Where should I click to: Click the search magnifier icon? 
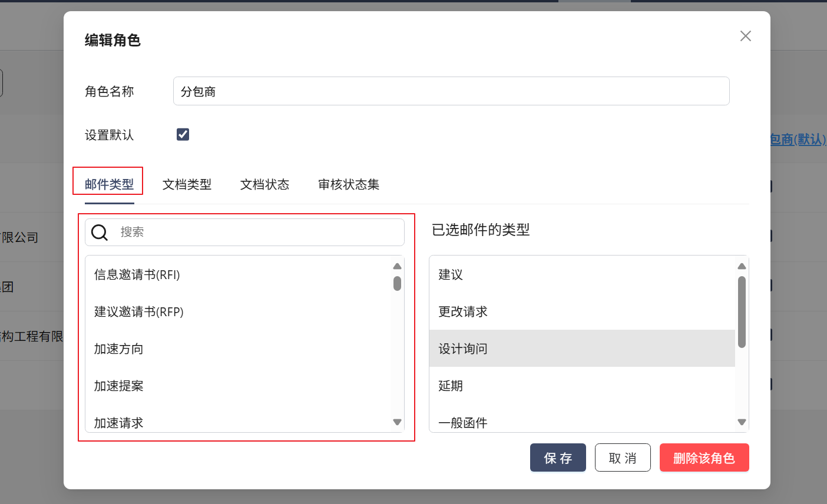coord(100,233)
